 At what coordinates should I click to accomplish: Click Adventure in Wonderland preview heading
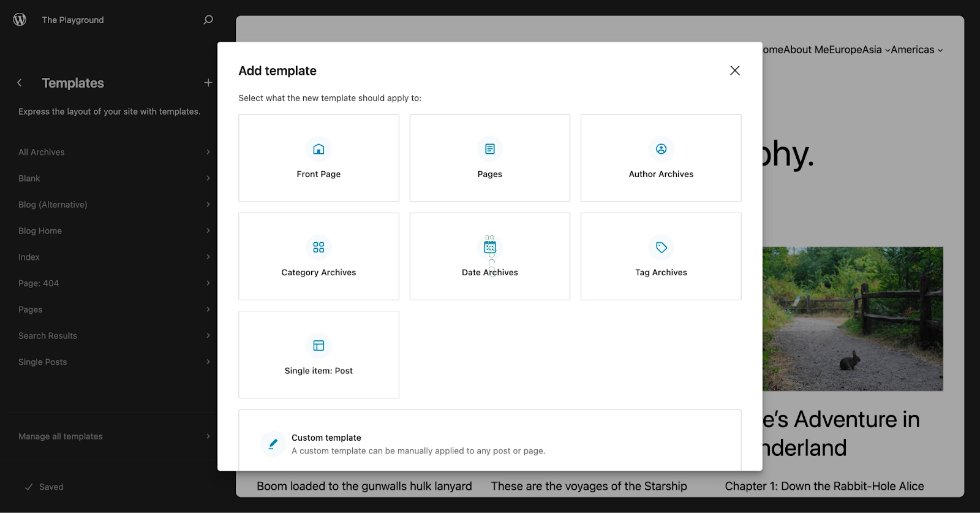(841, 433)
